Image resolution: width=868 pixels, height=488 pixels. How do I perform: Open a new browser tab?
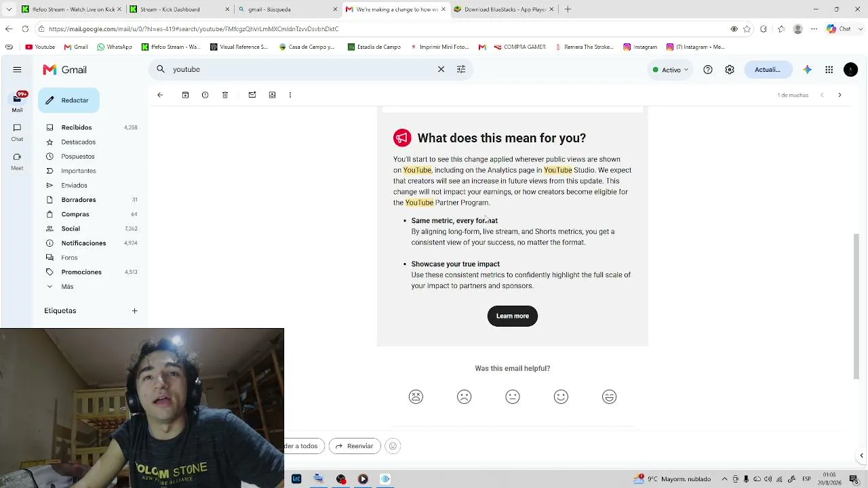pyautogui.click(x=568, y=9)
